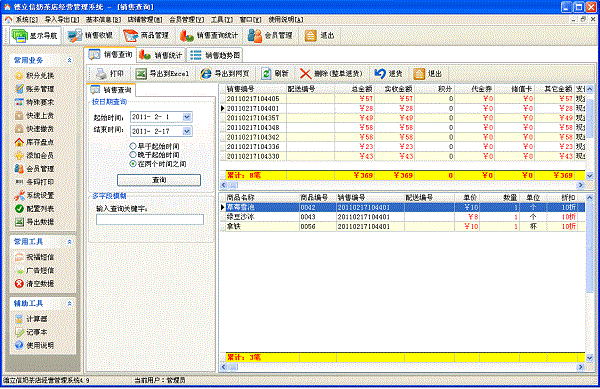Open the 工具 menu
This screenshot has height=389, width=600.
click(222, 19)
